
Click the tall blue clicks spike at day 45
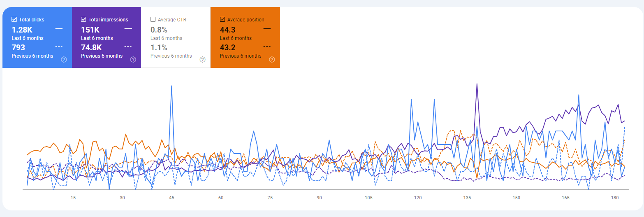click(x=171, y=86)
